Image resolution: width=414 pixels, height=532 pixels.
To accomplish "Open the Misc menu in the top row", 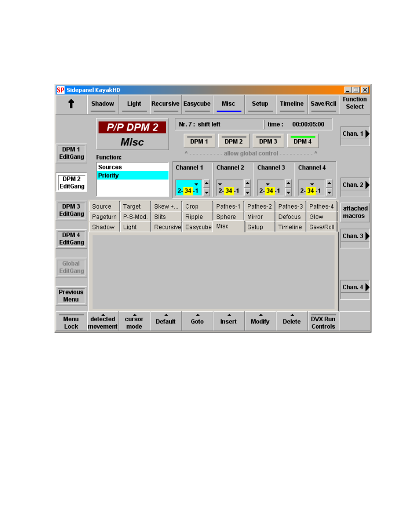I will click(x=229, y=104).
